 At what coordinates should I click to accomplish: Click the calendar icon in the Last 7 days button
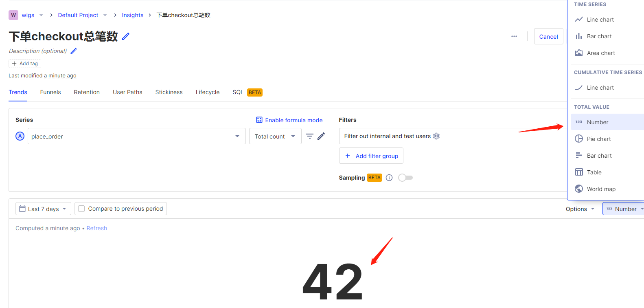click(22, 209)
